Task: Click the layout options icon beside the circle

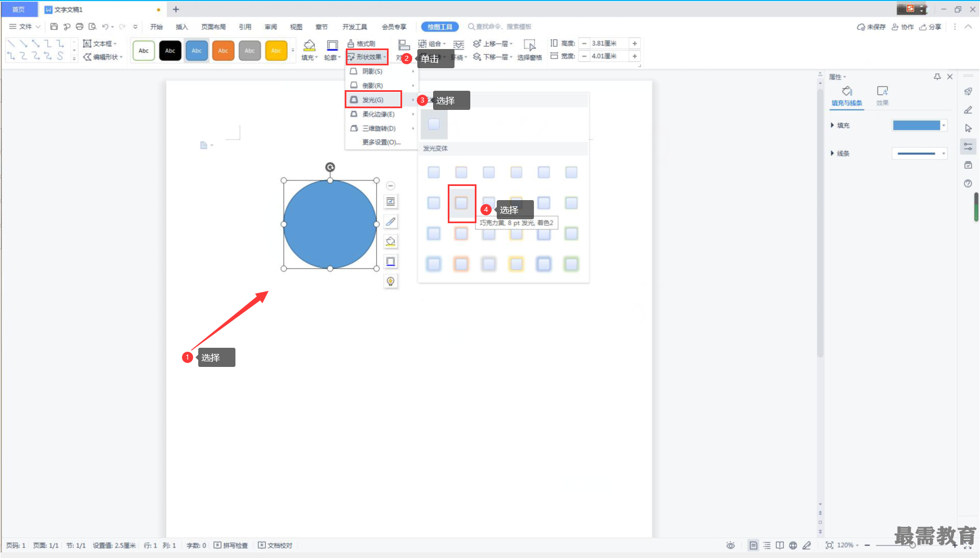Action: point(391,202)
